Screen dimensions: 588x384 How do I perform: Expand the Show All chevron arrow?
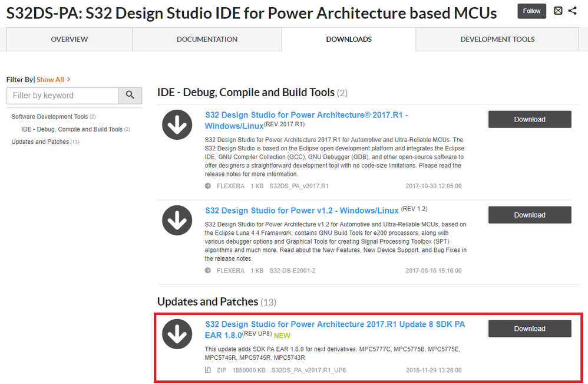pyautogui.click(x=68, y=80)
